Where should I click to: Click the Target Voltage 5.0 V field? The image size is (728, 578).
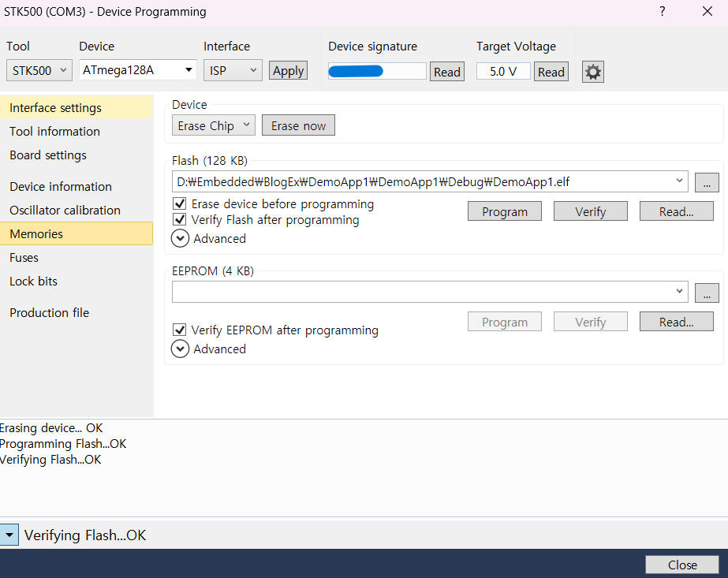point(503,72)
